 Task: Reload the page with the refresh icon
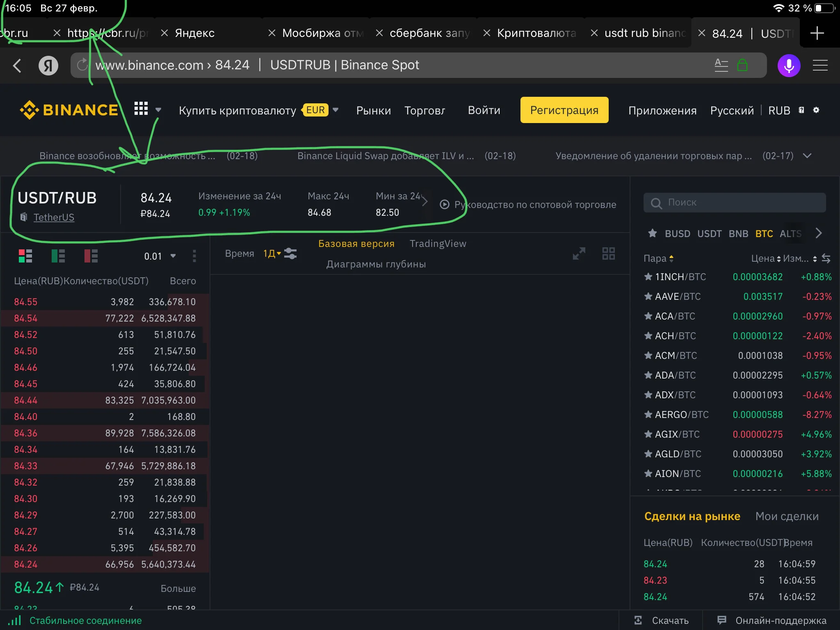click(x=82, y=65)
